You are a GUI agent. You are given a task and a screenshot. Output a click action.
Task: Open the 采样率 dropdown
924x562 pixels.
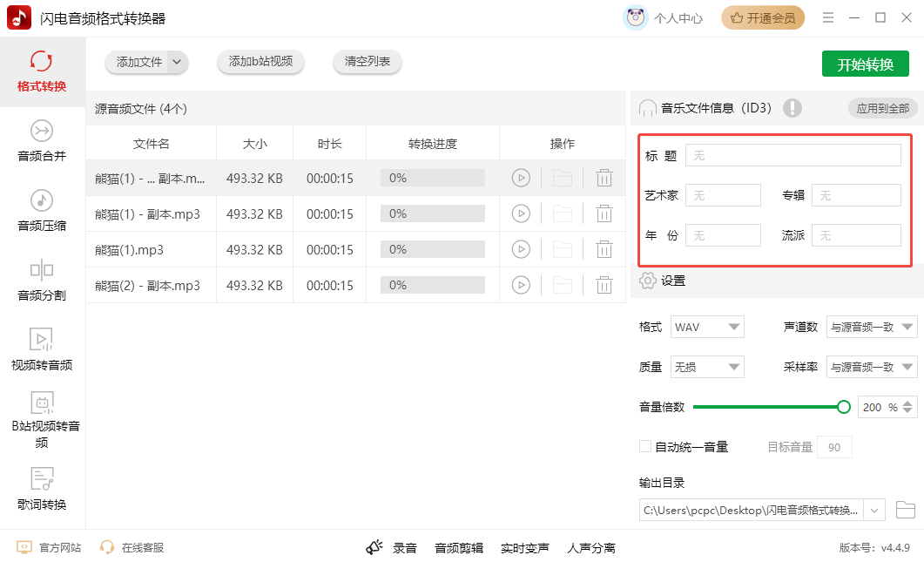[x=871, y=366]
